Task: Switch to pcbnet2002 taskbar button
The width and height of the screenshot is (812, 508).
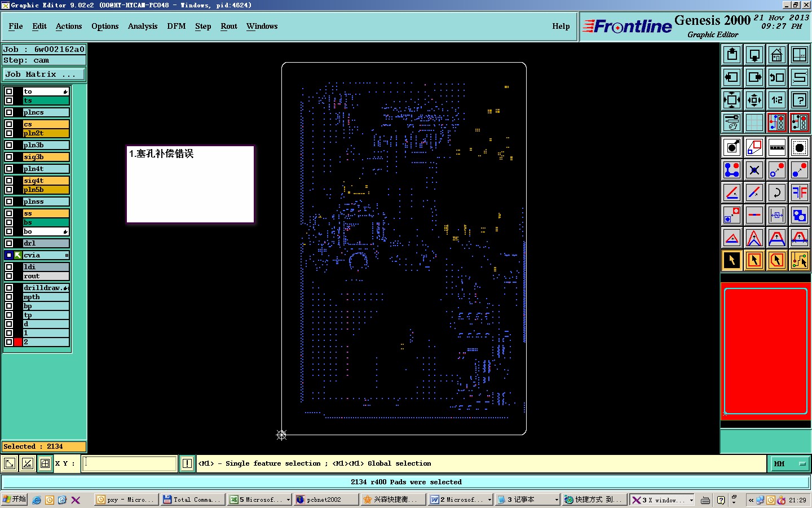Action: point(326,500)
